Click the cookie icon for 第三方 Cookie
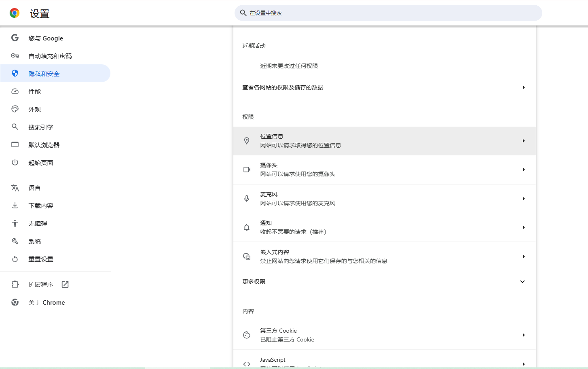 (247, 335)
